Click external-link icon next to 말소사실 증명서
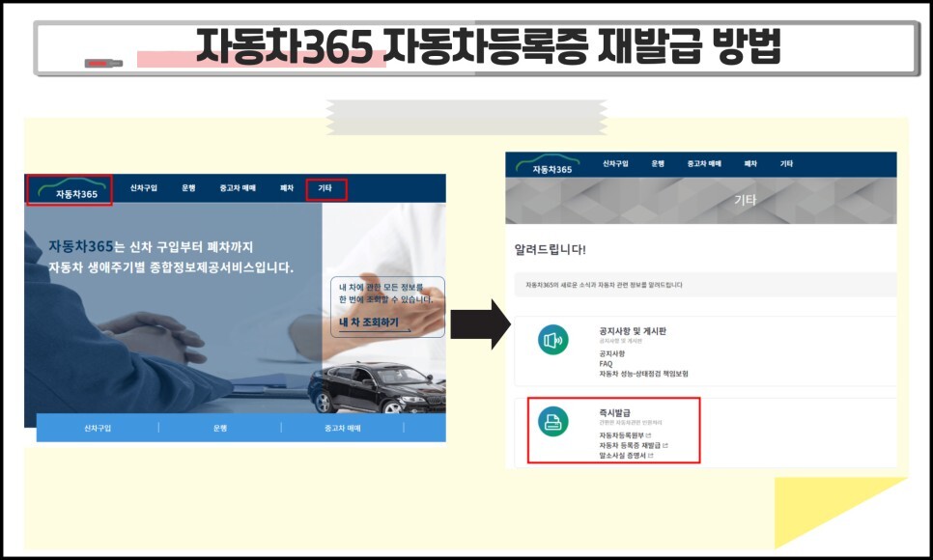 [651, 456]
